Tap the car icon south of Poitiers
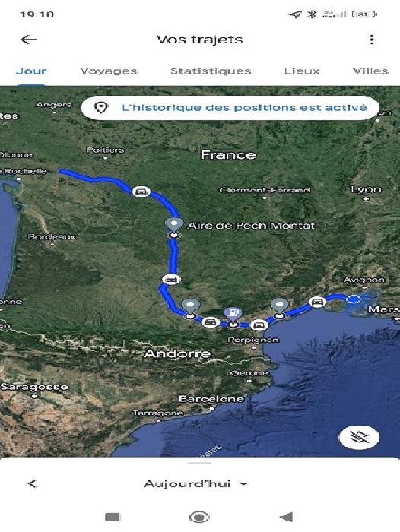This screenshot has height=532, width=400. [141, 192]
